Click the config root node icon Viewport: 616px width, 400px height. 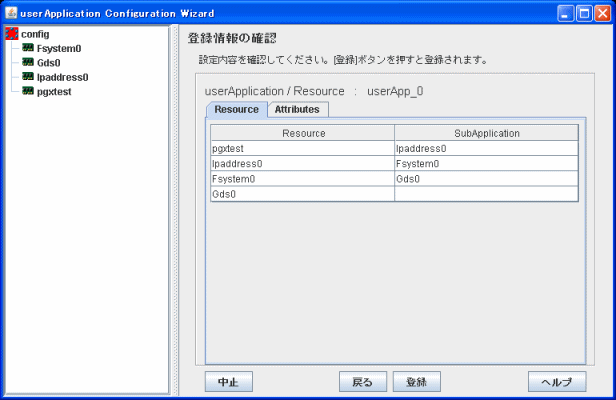[12, 34]
